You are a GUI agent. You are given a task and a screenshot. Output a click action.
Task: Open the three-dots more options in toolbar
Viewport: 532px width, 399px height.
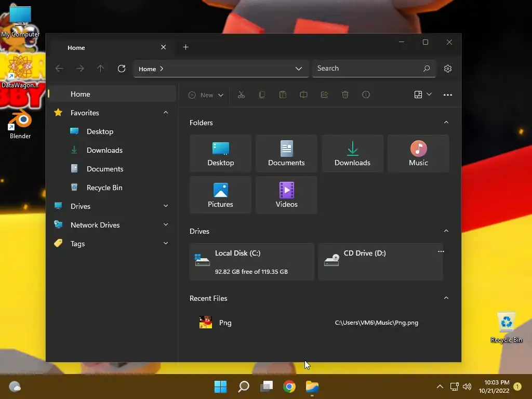tap(447, 95)
